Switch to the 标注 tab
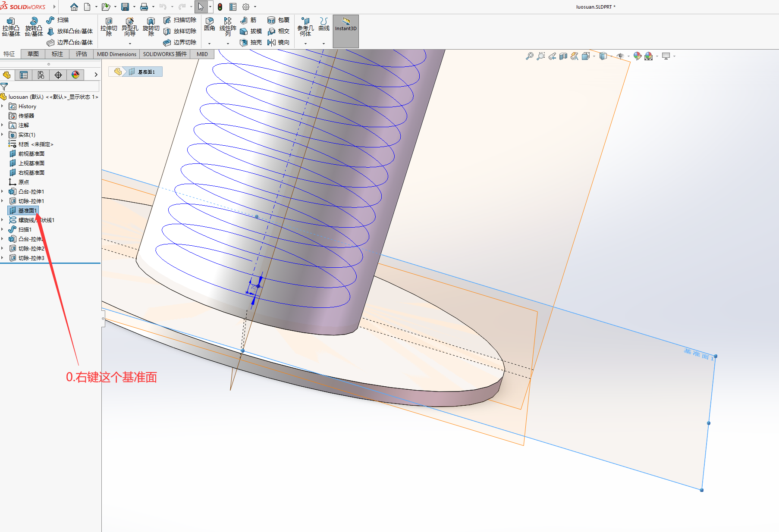The image size is (779, 532). 57,54
